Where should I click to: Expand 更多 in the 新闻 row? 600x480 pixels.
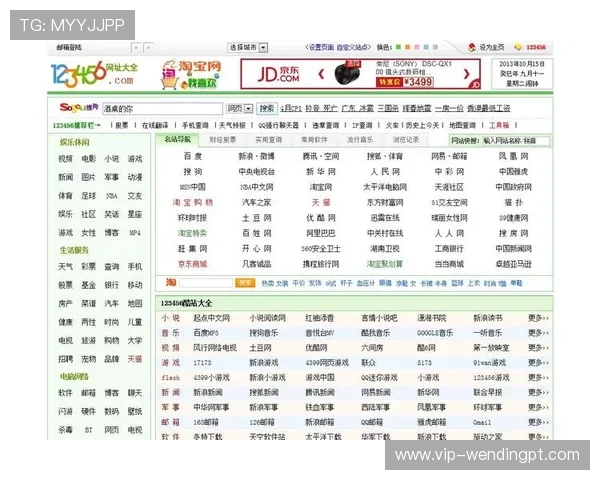[538, 392]
